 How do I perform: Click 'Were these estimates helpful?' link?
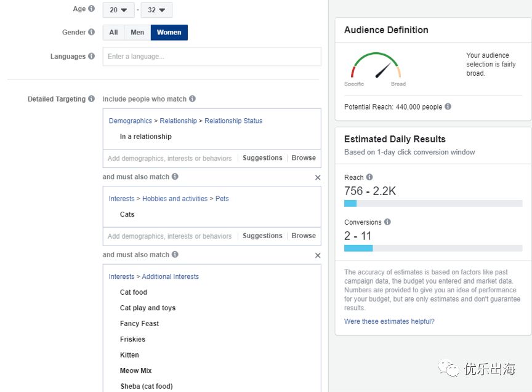click(389, 321)
